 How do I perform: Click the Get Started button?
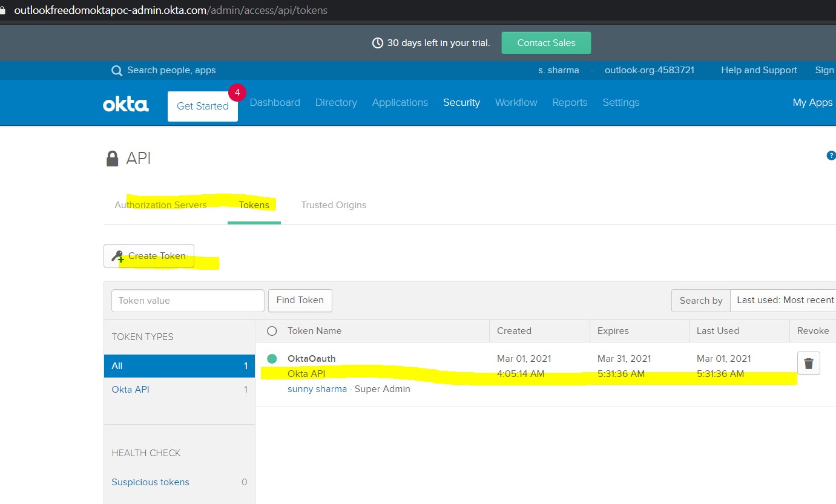point(203,106)
